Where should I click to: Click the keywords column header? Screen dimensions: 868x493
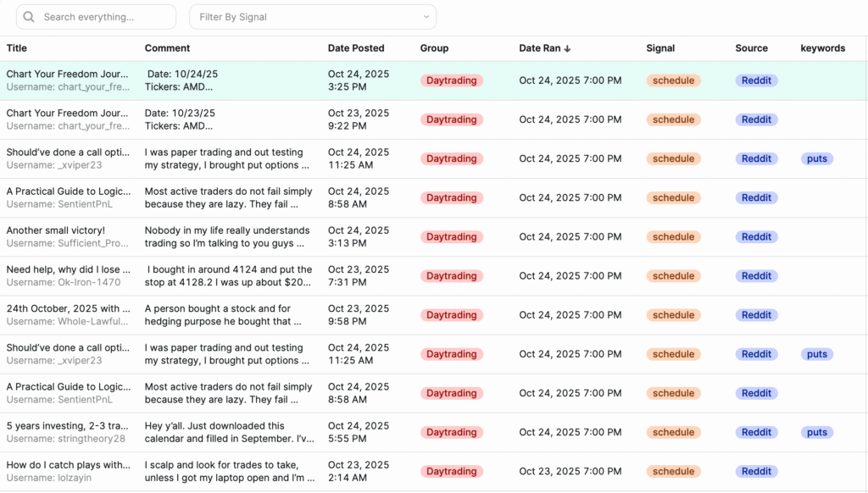(x=823, y=48)
